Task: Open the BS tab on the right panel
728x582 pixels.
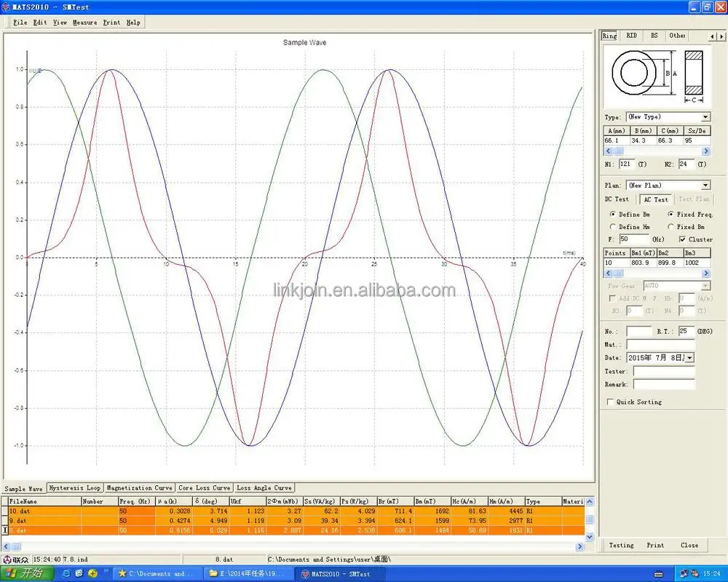Action: click(654, 35)
